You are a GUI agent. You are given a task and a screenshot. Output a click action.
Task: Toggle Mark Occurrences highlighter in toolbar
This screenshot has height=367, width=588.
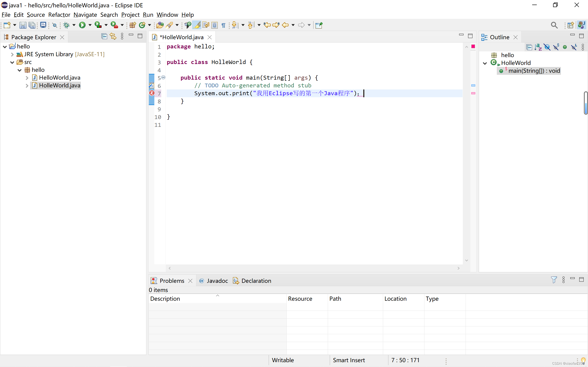pos(197,25)
